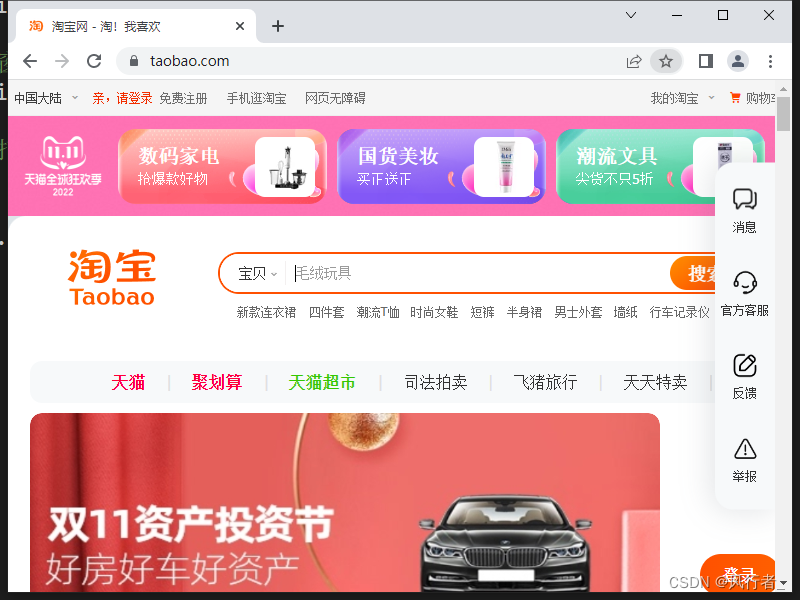Select the 淘宝网 - 淘！我喜欢 tab

coord(136,26)
